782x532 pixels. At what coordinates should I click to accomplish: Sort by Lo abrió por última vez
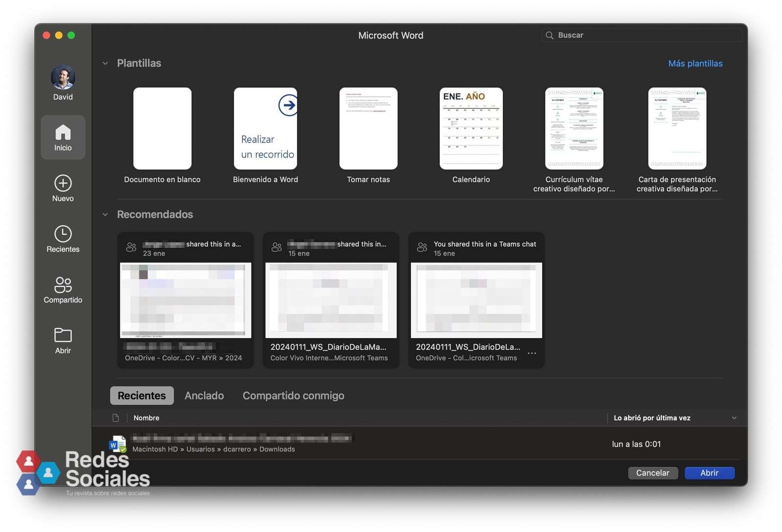pos(652,418)
